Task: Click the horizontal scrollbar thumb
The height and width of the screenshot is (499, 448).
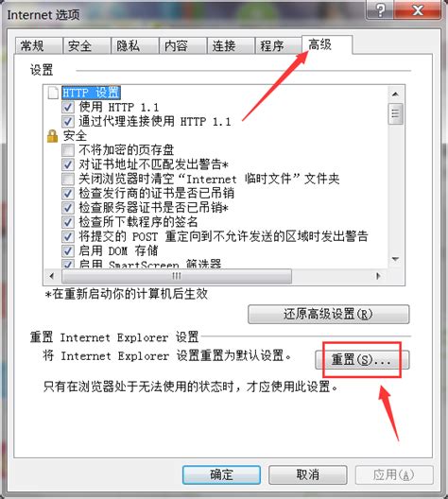Action: 177,276
